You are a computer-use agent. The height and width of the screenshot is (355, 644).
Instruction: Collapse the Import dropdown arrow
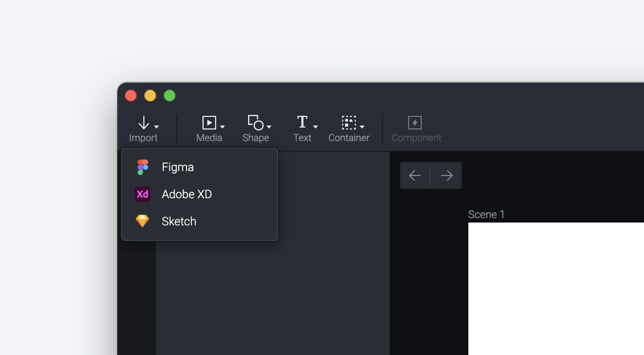pyautogui.click(x=156, y=127)
